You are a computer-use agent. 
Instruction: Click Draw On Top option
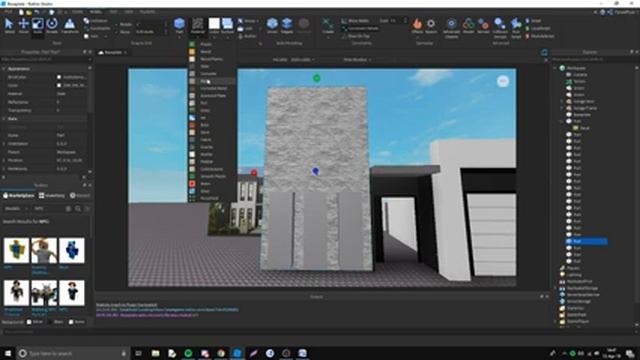356,36
